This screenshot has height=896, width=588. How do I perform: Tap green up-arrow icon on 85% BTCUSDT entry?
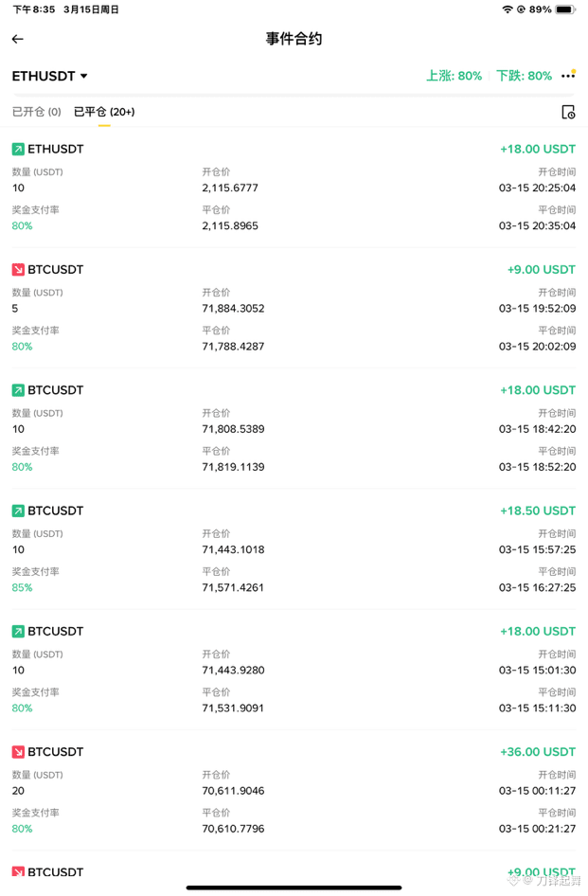tap(18, 511)
